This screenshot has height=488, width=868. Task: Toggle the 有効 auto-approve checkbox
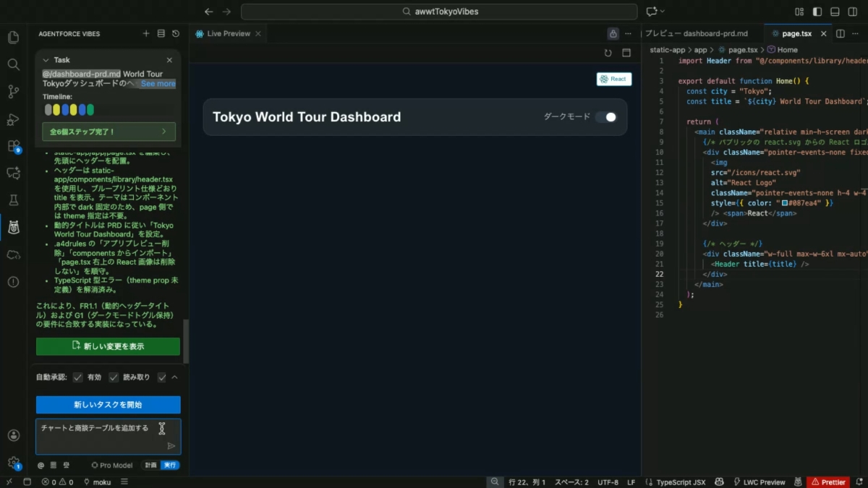click(78, 377)
